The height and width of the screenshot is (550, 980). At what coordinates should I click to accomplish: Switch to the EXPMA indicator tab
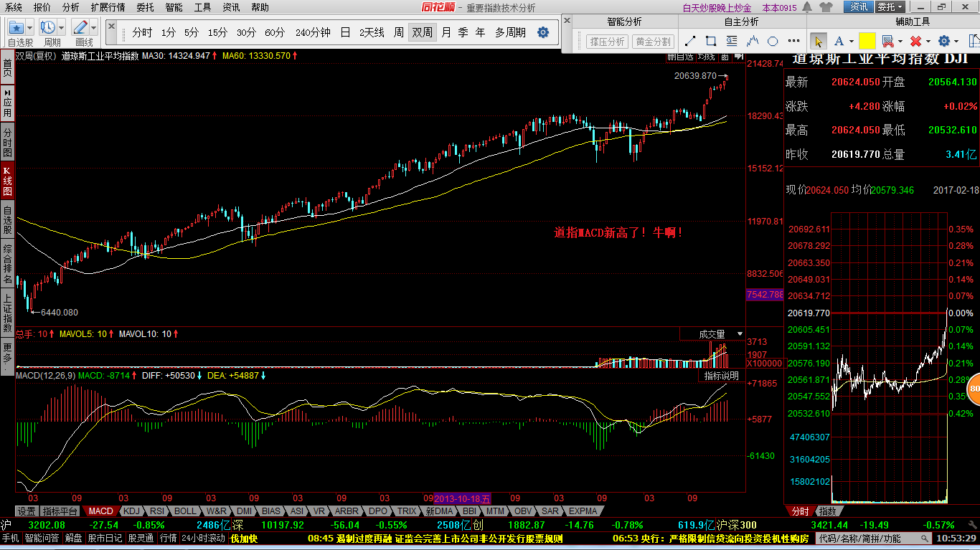(x=583, y=511)
